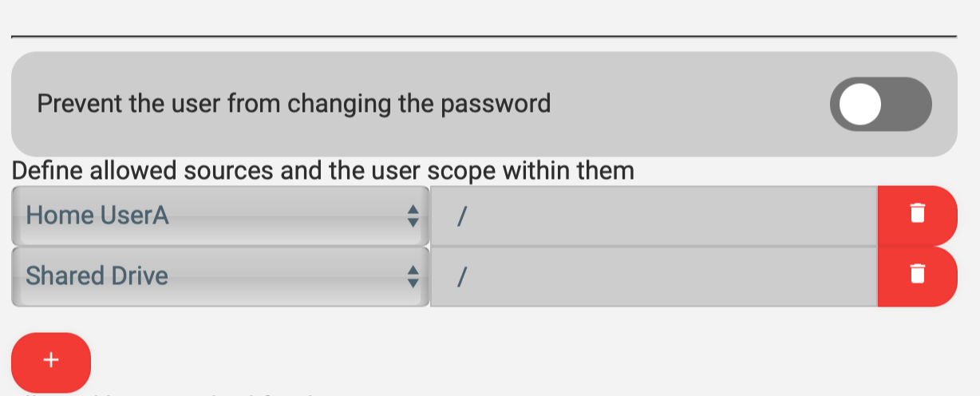
Task: Focus the scope path field for Home UserA
Action: (654, 216)
